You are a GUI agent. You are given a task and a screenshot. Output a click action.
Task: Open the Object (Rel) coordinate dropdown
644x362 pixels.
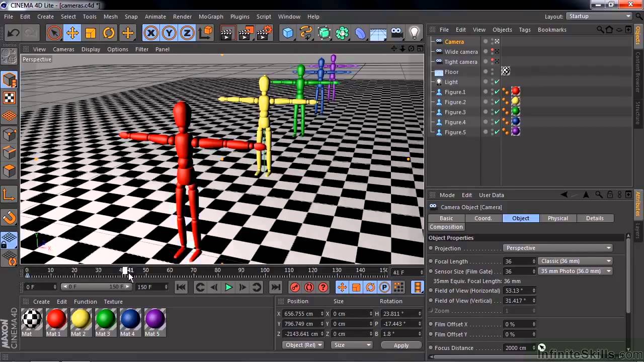click(x=304, y=345)
